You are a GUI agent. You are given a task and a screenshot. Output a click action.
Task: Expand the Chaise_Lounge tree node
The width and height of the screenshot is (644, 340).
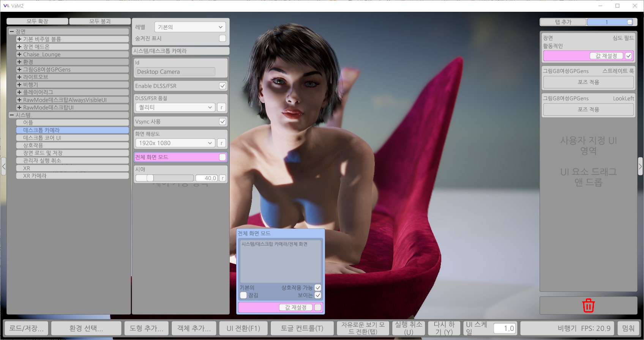(x=19, y=54)
